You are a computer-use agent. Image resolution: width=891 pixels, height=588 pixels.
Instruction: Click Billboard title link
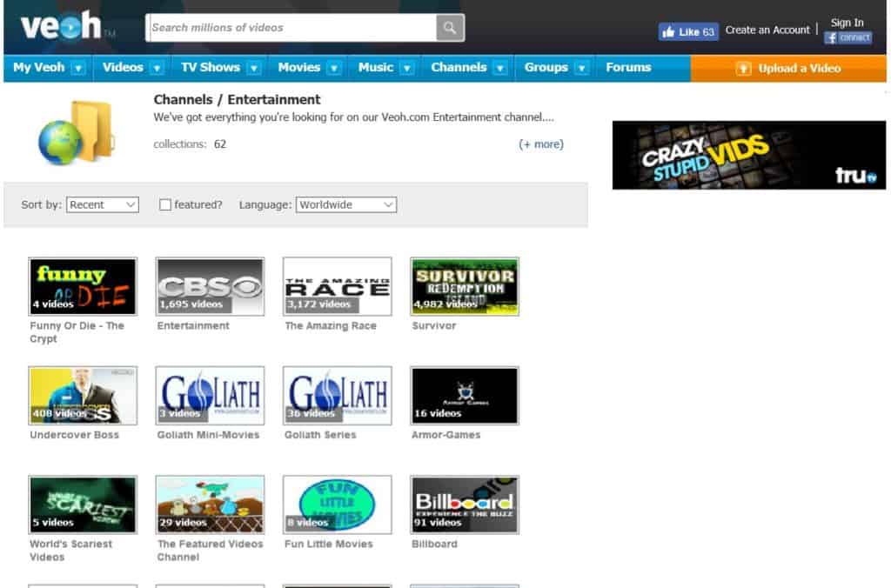435,544
